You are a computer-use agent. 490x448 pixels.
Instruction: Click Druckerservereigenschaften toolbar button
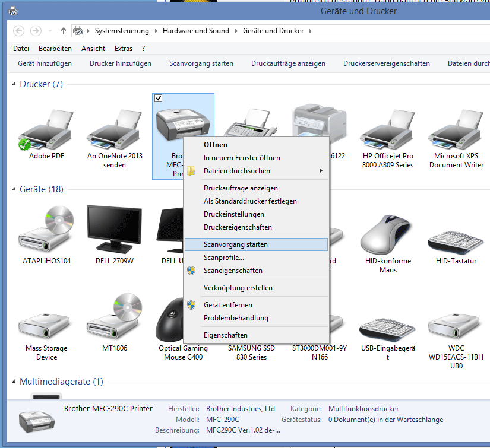pyautogui.click(x=387, y=63)
